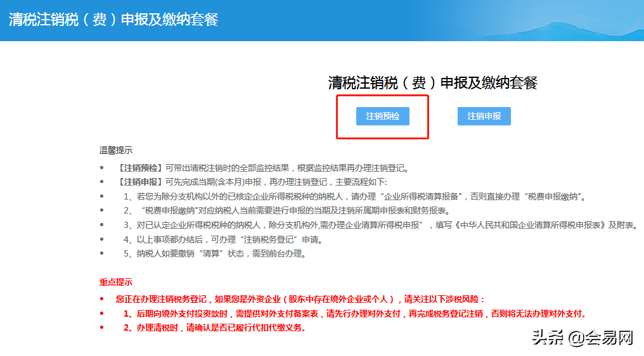Select tip 2 about 税费申报缴纳 declaration forms

click(288, 211)
